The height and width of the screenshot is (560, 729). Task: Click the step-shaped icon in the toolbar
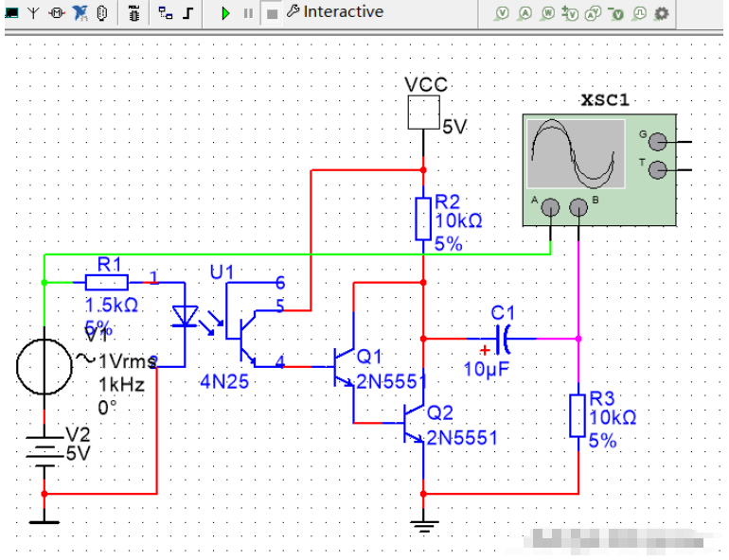coord(188,13)
